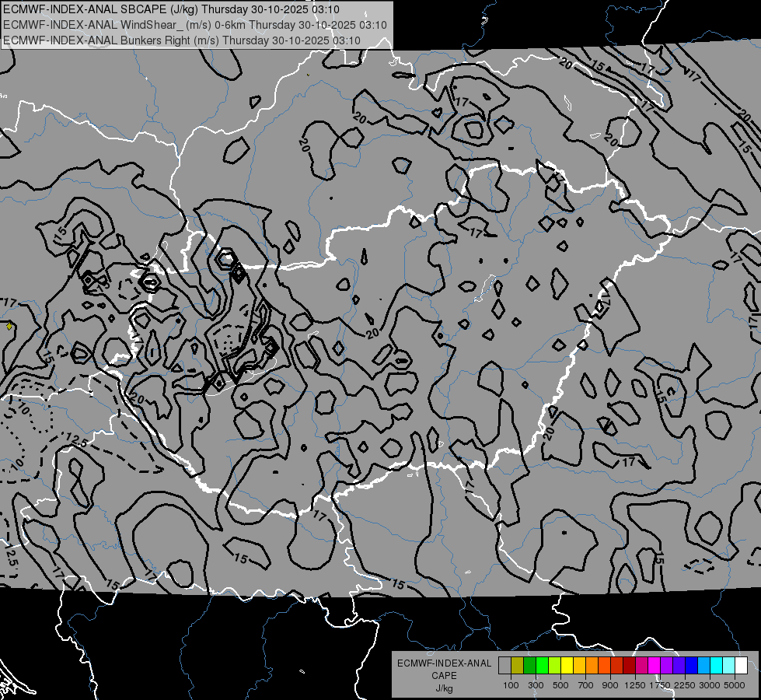The image size is (761, 700).
Task: Pick the bright green legend swatch
Action: pos(542,666)
